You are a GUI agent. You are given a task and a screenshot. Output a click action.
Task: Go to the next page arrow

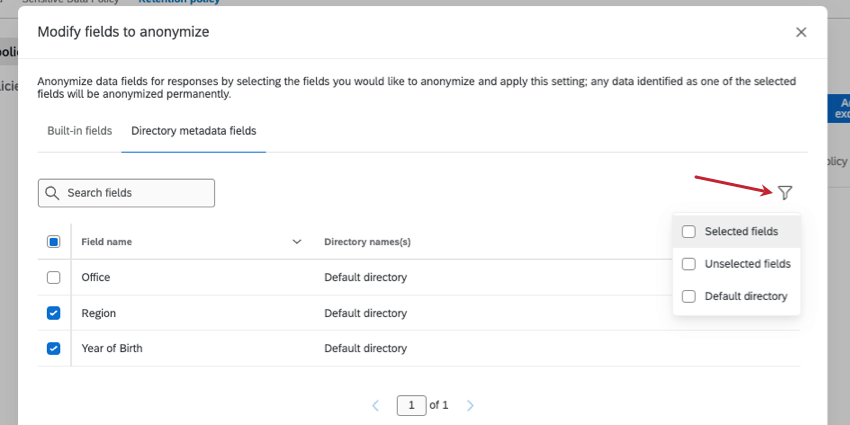tap(470, 405)
